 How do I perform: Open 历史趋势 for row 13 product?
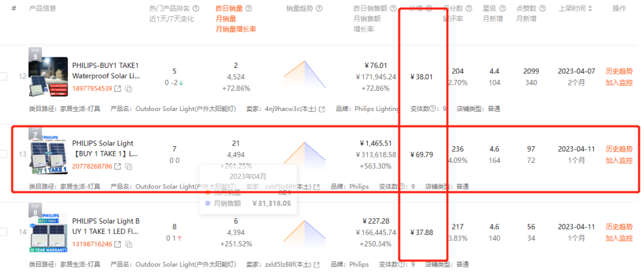619,149
